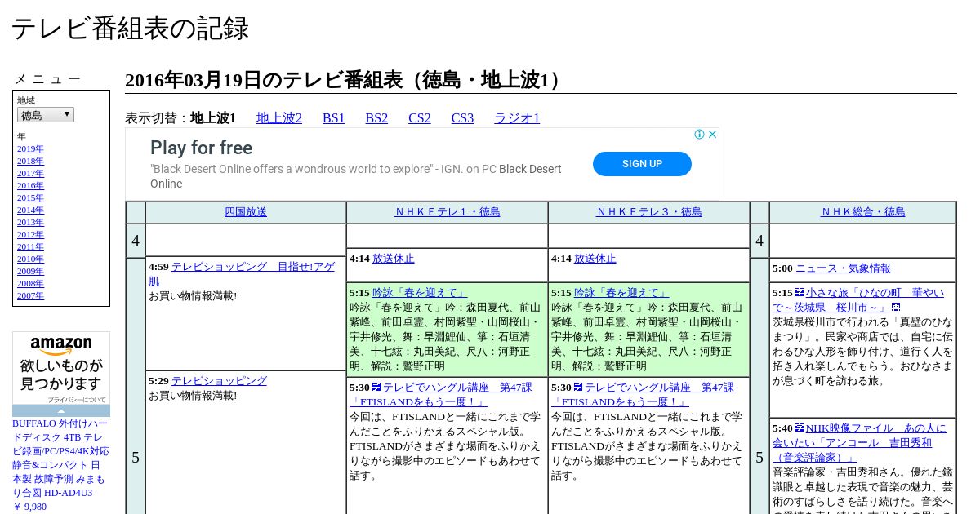Click the SIGN UP ad button
This screenshot has height=514, width=980.
642,164
